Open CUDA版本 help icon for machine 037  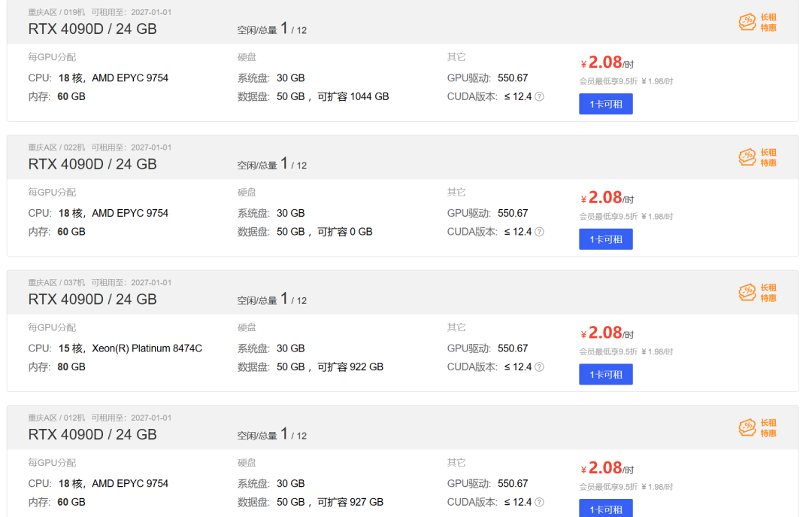[x=539, y=367]
